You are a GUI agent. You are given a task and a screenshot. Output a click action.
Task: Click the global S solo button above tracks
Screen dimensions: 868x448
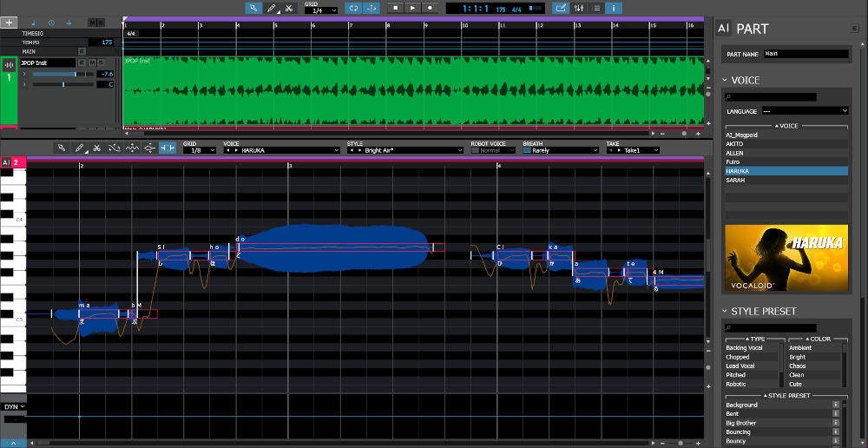click(x=101, y=23)
